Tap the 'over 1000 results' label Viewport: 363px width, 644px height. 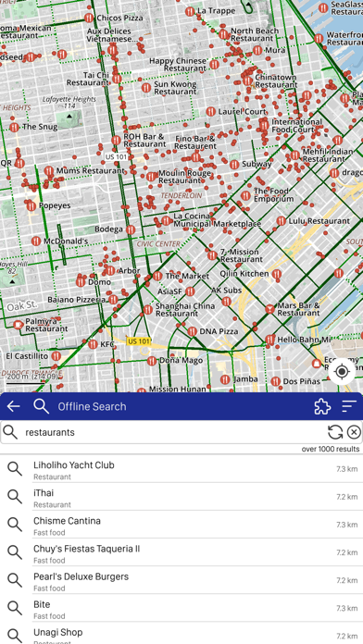pyautogui.click(x=330, y=449)
